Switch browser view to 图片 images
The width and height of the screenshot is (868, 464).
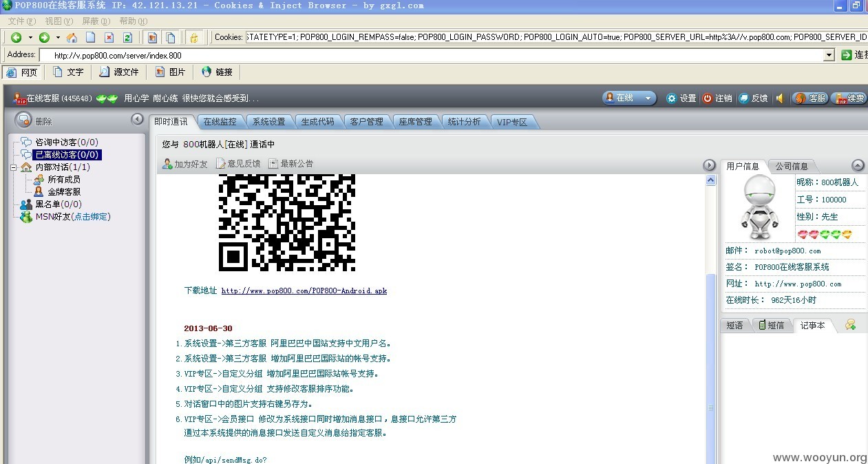tap(171, 72)
